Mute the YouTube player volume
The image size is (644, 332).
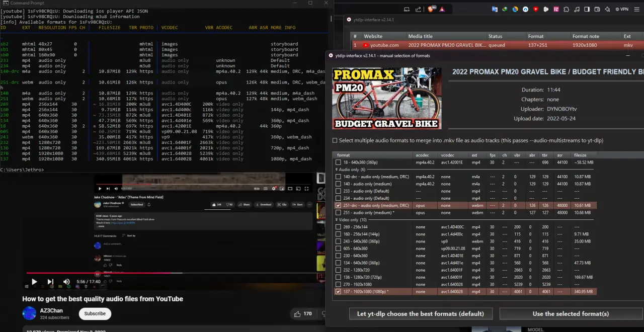point(66,282)
